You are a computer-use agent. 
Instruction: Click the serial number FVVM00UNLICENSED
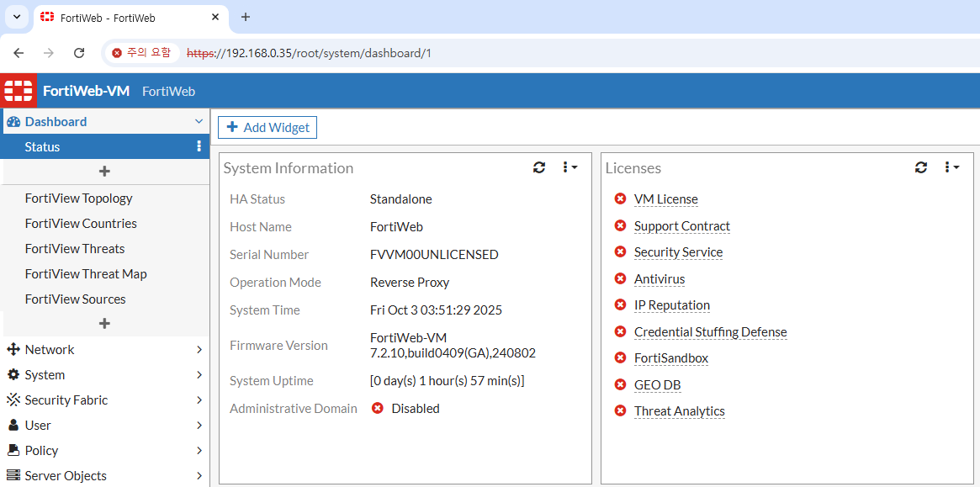[434, 255]
